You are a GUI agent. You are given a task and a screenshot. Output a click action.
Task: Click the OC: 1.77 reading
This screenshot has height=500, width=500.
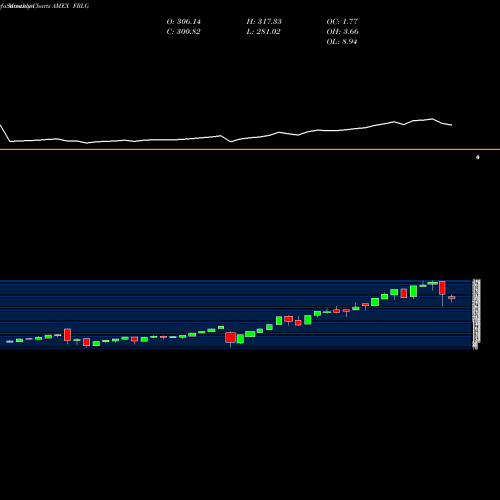pyautogui.click(x=342, y=22)
